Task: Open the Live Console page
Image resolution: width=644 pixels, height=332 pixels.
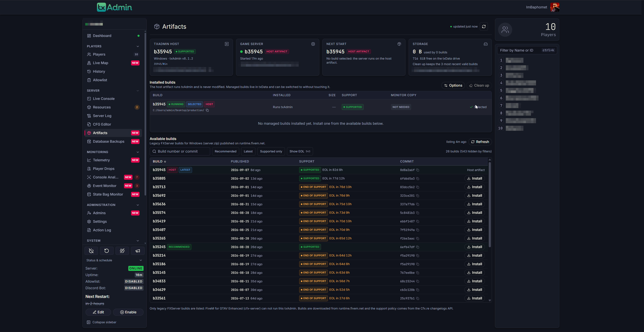Action: (x=113, y=99)
